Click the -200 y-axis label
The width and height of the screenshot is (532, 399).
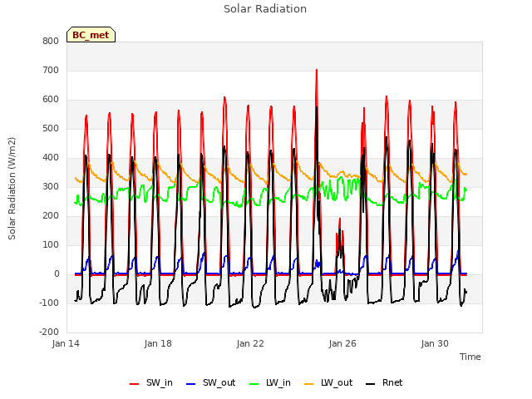click(x=49, y=332)
